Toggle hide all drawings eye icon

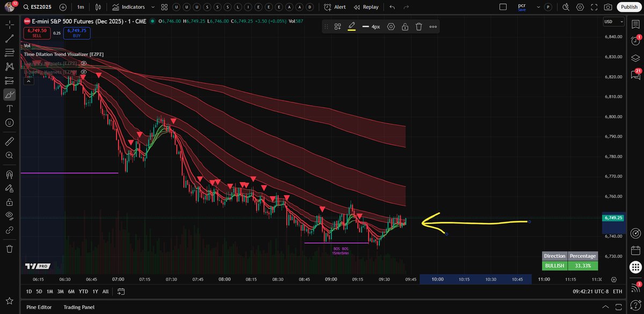coord(10,216)
